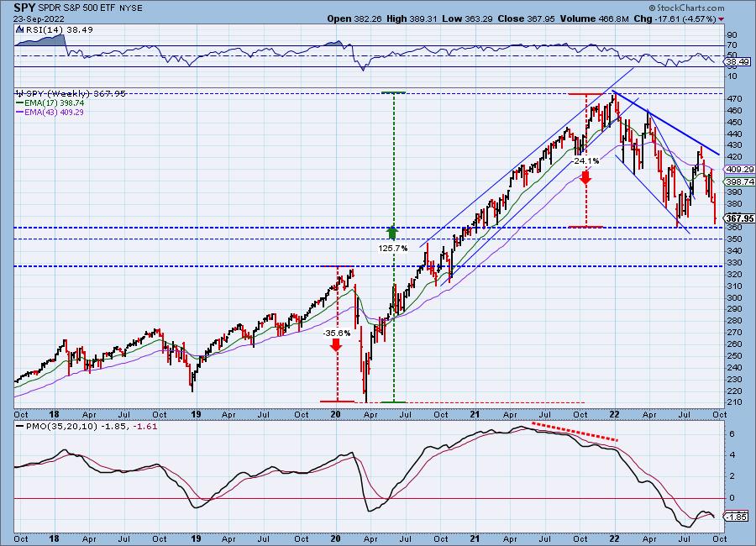Click the Chg -17.61 (-4.57%) value
Screen dimensions: 756x546
pyautogui.click(x=675, y=18)
